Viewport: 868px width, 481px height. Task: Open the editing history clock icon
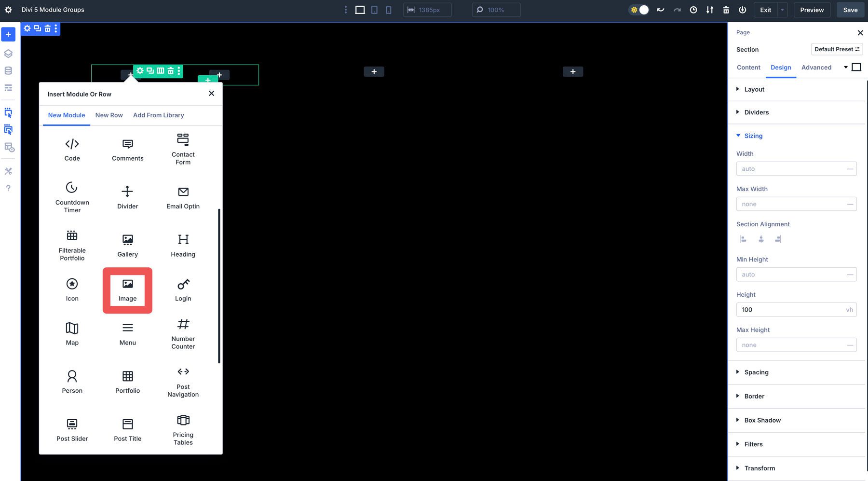point(693,10)
